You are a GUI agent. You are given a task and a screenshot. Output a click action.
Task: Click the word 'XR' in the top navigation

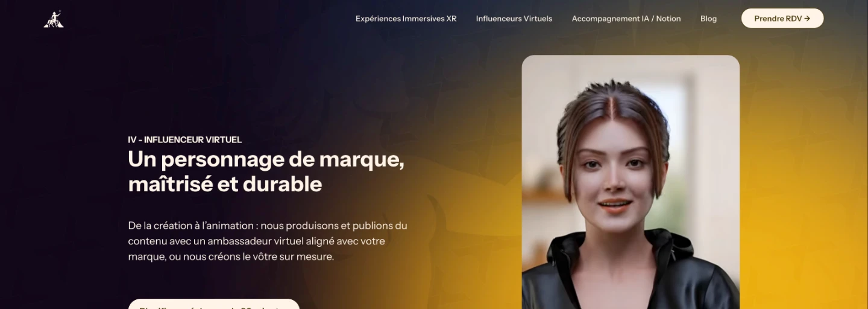[451, 19]
